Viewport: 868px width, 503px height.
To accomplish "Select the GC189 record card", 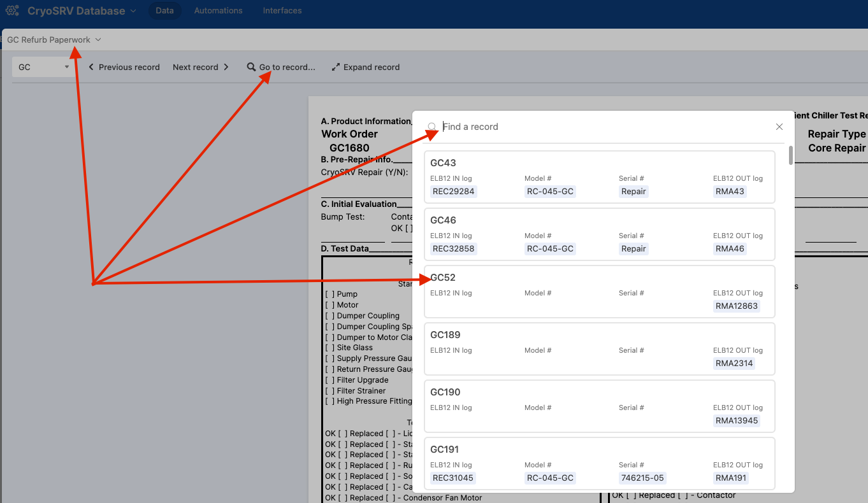I will (599, 349).
